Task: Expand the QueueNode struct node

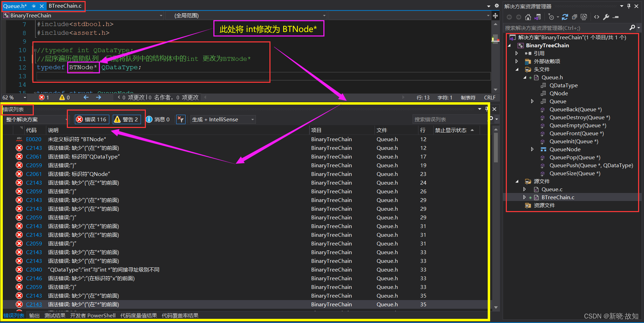Action: coord(532,150)
